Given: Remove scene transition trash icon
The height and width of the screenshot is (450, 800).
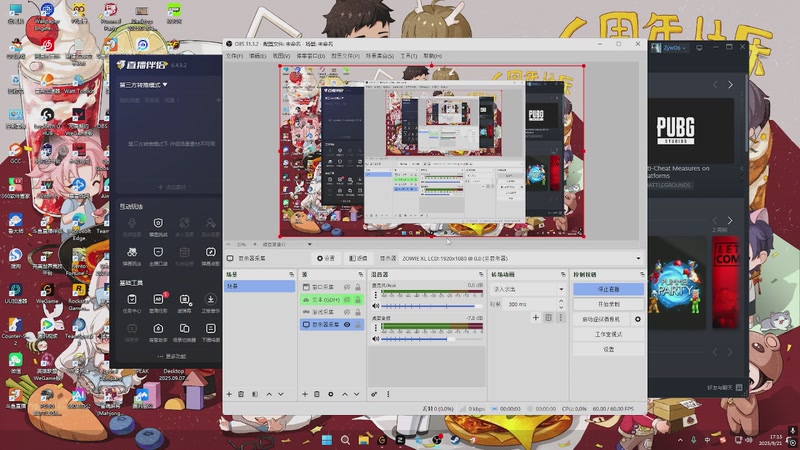Looking at the screenshot, I should (548, 317).
